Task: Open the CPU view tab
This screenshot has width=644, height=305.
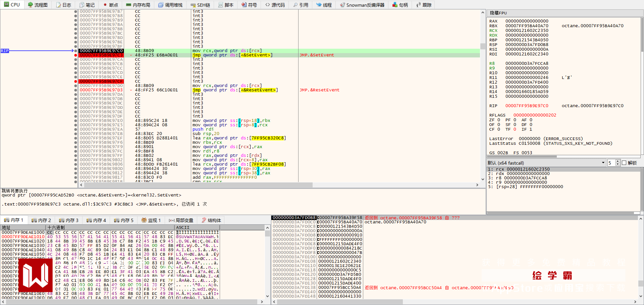Action: coord(12,5)
